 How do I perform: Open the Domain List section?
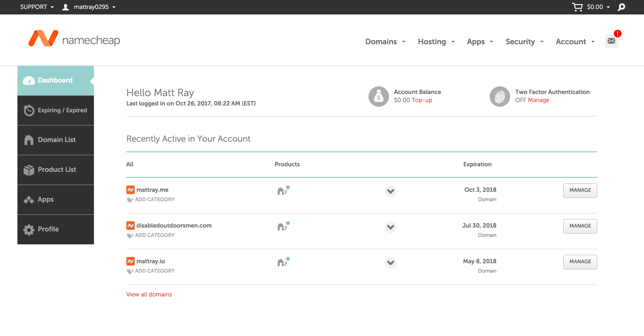point(55,140)
